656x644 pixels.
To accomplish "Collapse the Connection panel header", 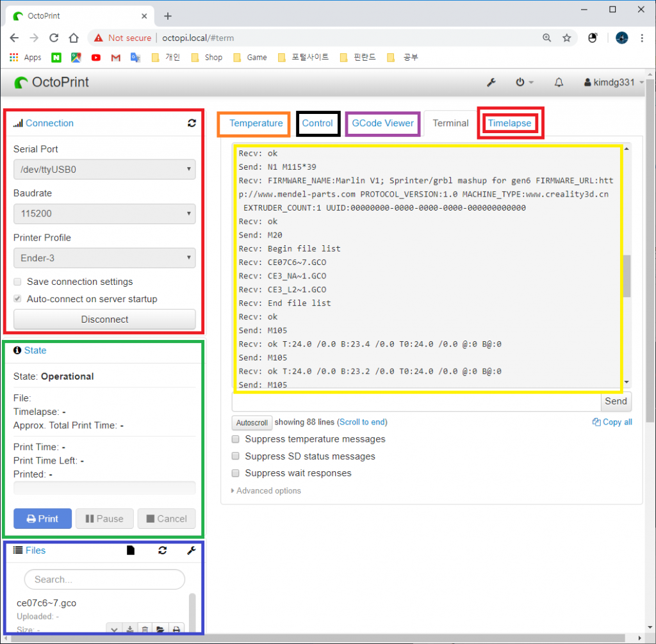I will (x=49, y=123).
